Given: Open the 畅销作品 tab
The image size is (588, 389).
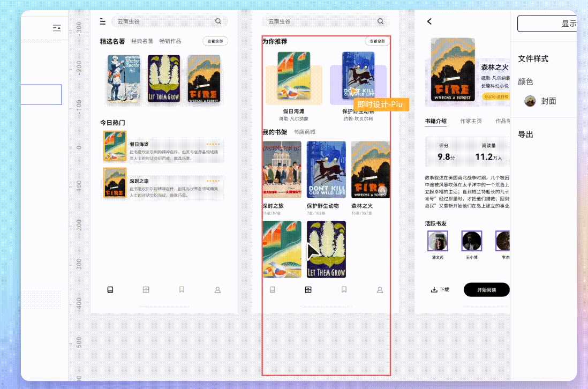Looking at the screenshot, I should coord(170,41).
